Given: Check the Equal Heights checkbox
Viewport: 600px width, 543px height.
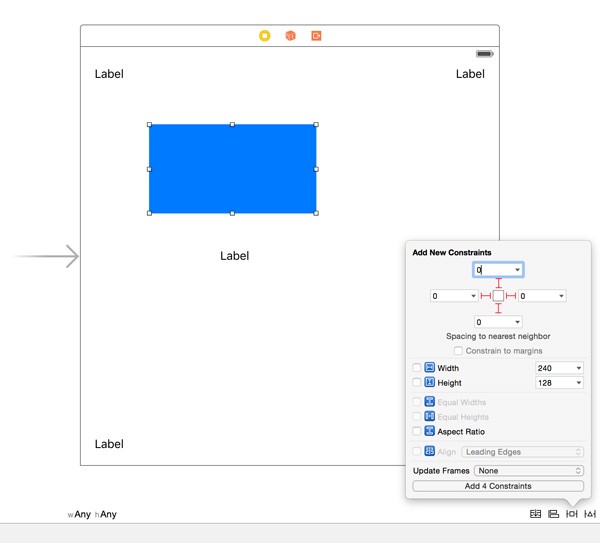Looking at the screenshot, I should [x=417, y=416].
